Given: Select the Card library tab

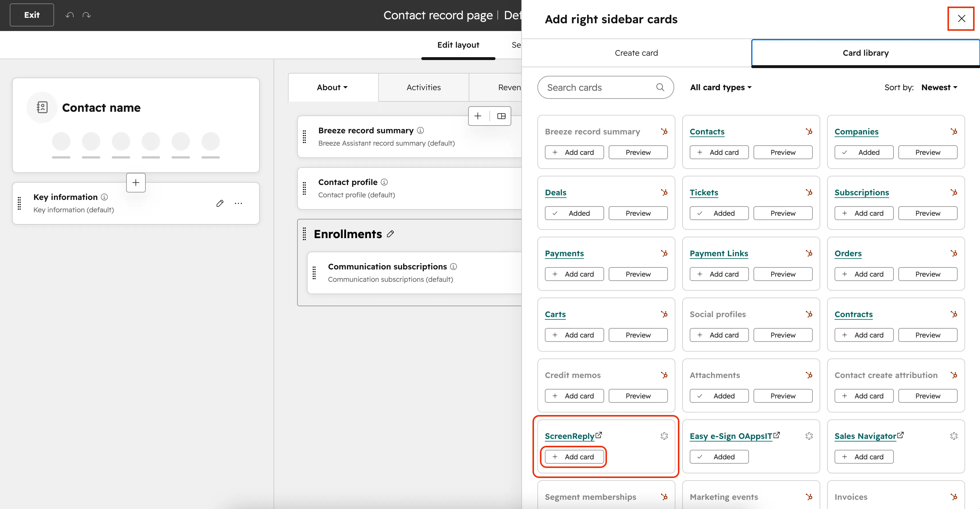Looking at the screenshot, I should [866, 53].
